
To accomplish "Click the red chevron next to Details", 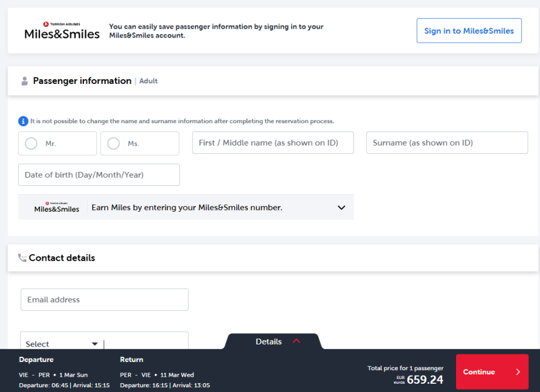I will [x=296, y=341].
